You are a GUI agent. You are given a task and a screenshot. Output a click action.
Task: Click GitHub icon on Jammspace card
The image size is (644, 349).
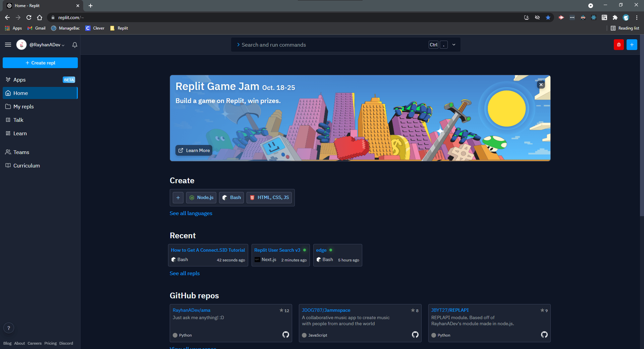[415, 335]
